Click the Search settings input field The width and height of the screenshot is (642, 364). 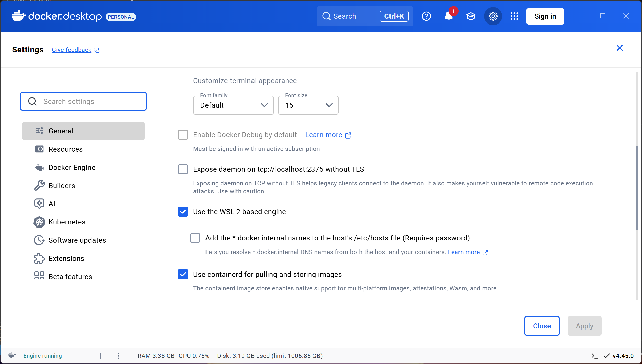[83, 101]
